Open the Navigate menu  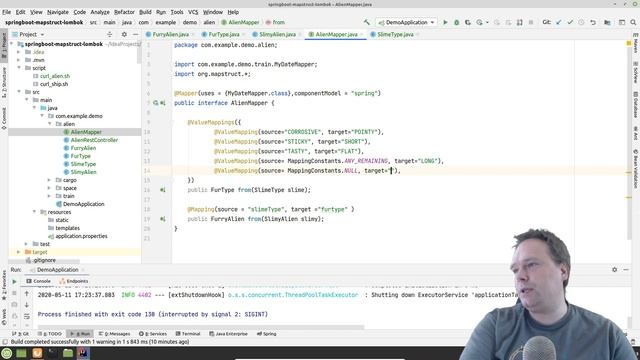[x=58, y=12]
